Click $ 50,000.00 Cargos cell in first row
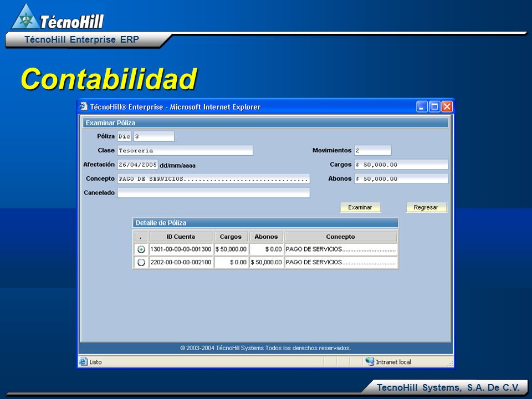532x399 pixels. click(231, 249)
